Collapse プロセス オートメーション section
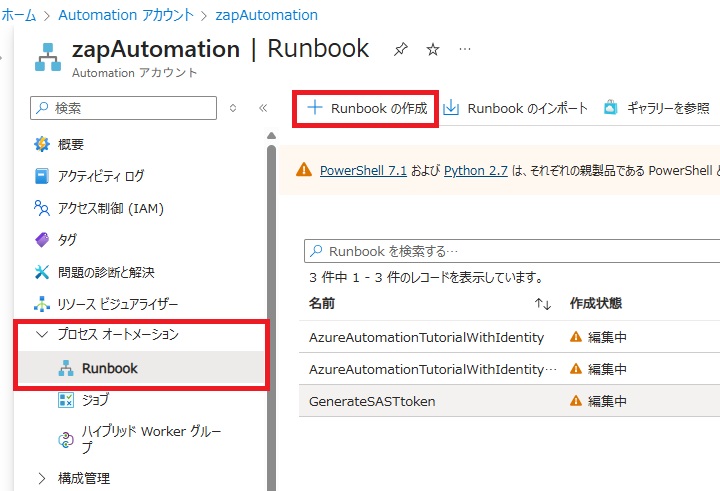Viewport: 720px width, 491px height. (x=42, y=335)
